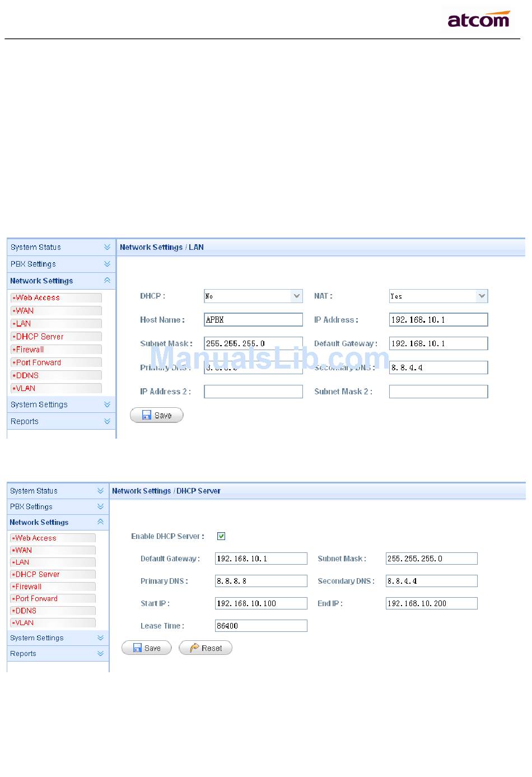Image resolution: width=532 pixels, height=777 pixels.
Task: Expand System Status in the LAN screenshot sidebar
Action: click(61, 247)
